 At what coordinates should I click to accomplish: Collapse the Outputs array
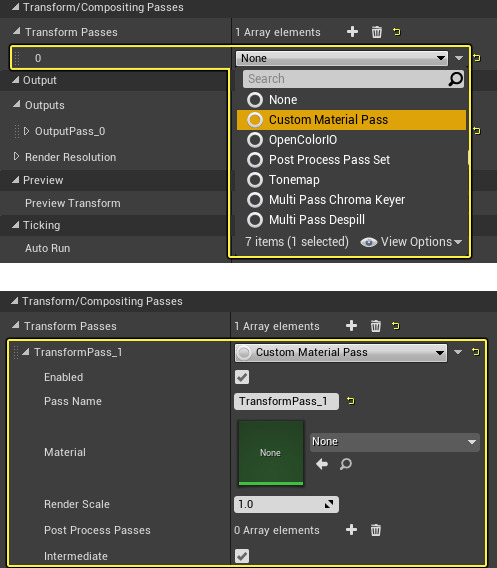point(16,104)
